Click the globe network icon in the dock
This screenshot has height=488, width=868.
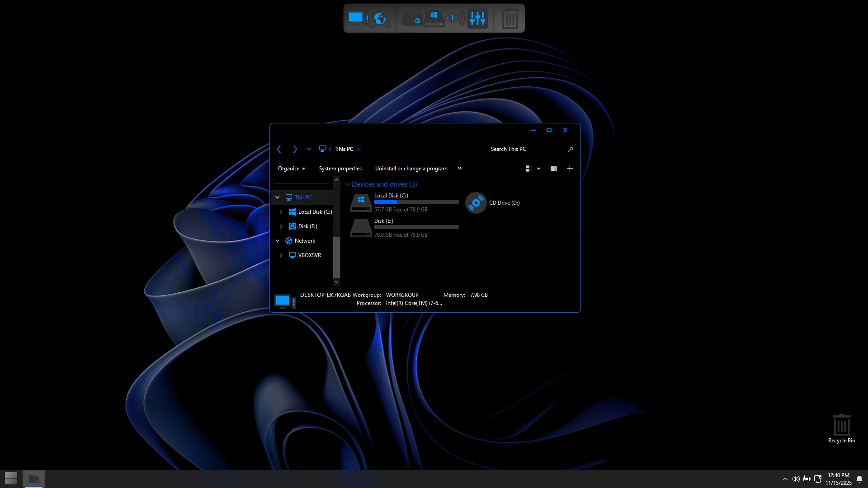pos(380,19)
